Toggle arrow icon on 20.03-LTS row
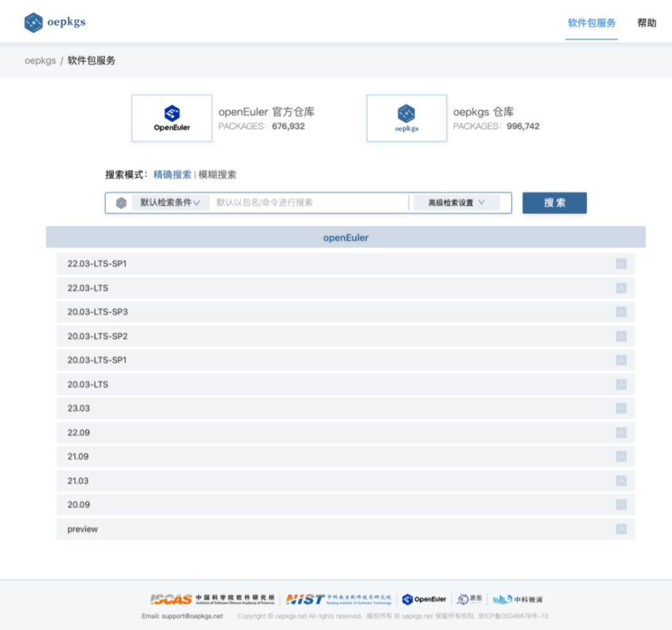This screenshot has height=630, width=672. point(622,384)
